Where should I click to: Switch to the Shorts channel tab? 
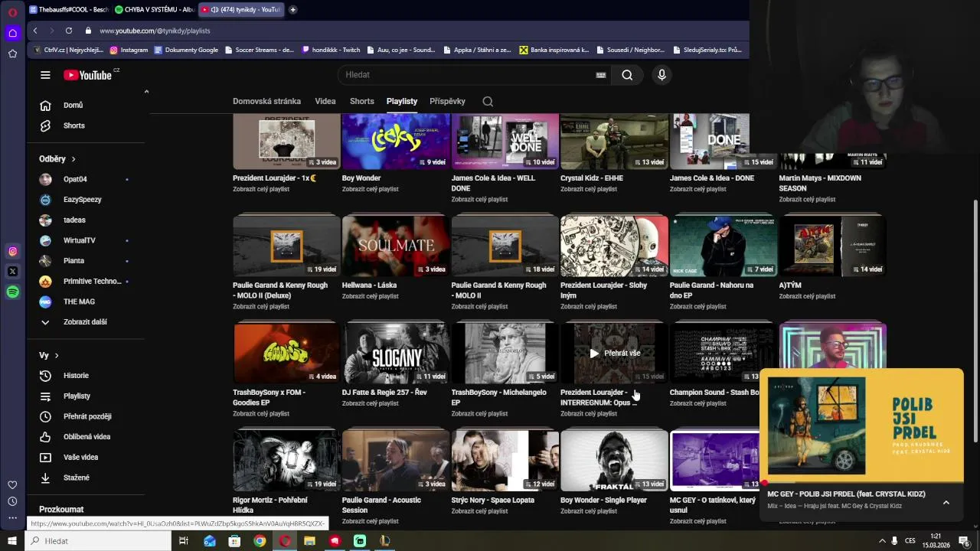coord(362,101)
